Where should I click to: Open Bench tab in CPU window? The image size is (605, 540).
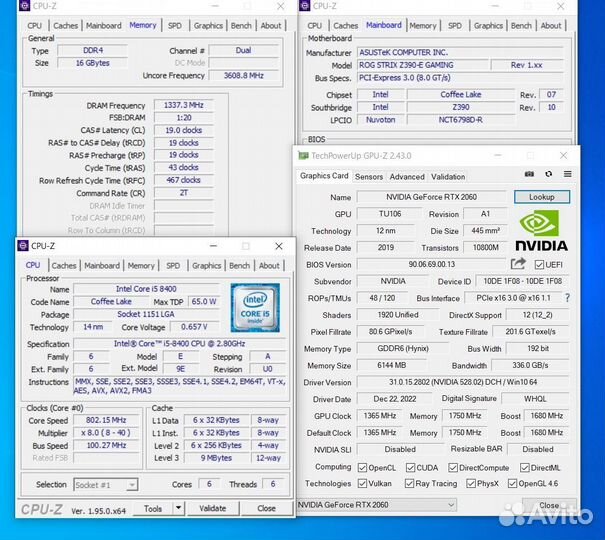(x=239, y=266)
